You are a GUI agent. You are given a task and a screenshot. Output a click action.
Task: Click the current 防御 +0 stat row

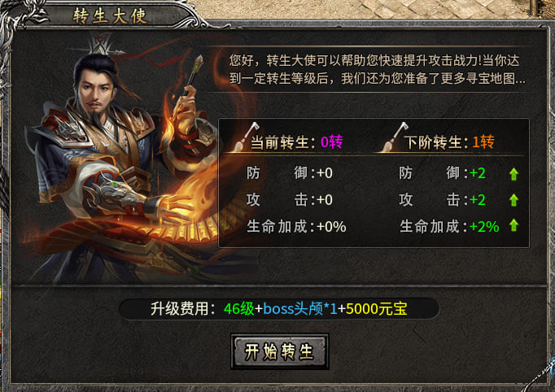[290, 173]
